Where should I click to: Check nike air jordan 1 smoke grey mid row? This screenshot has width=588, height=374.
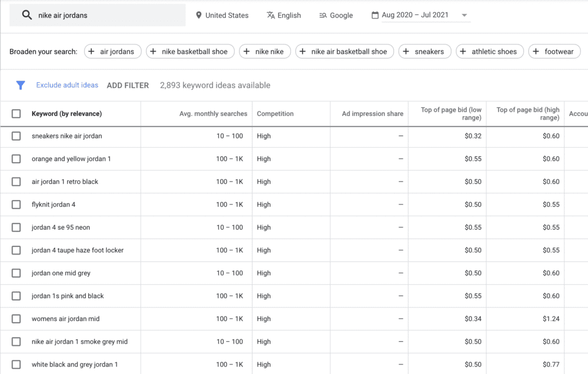coord(16,342)
